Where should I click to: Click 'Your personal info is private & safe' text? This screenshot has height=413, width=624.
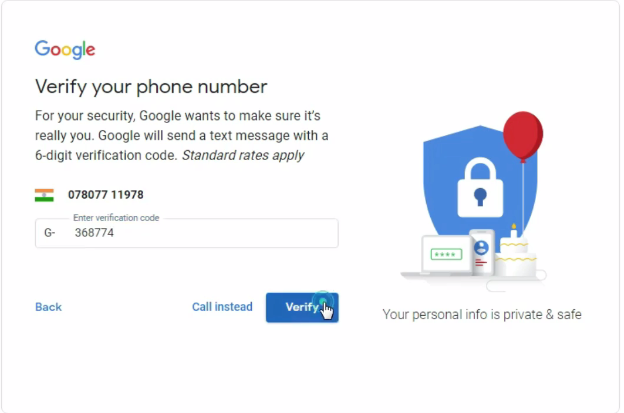pyautogui.click(x=482, y=315)
